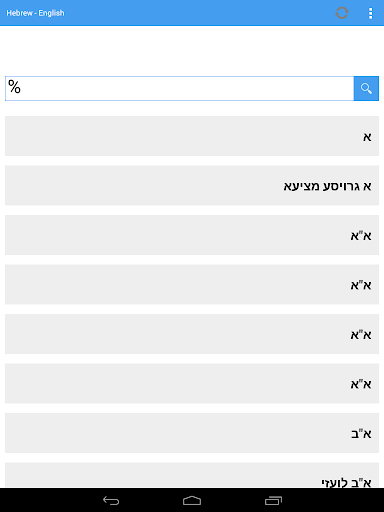Select the fourth א"א list entry

tap(192, 383)
